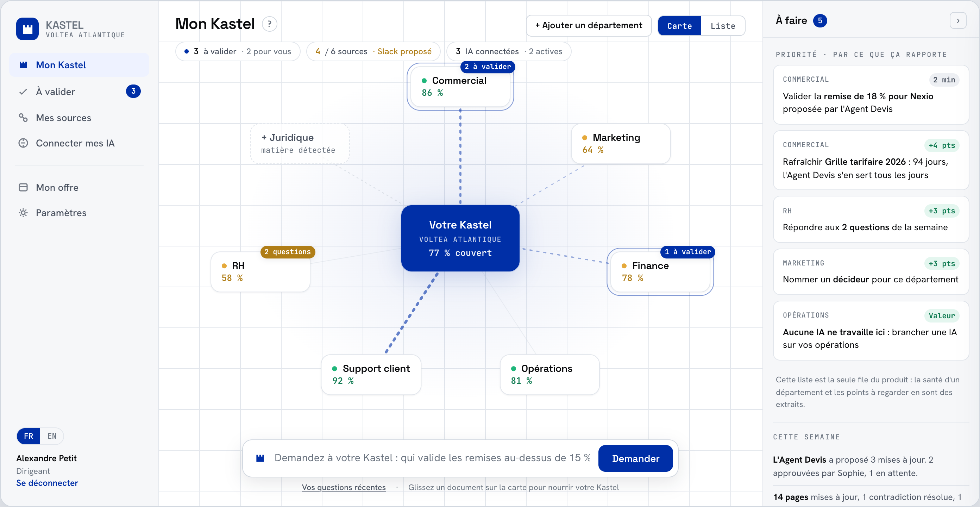Viewport: 980px width, 507px height.
Task: Click the À valider checkmark icon
Action: click(x=23, y=92)
